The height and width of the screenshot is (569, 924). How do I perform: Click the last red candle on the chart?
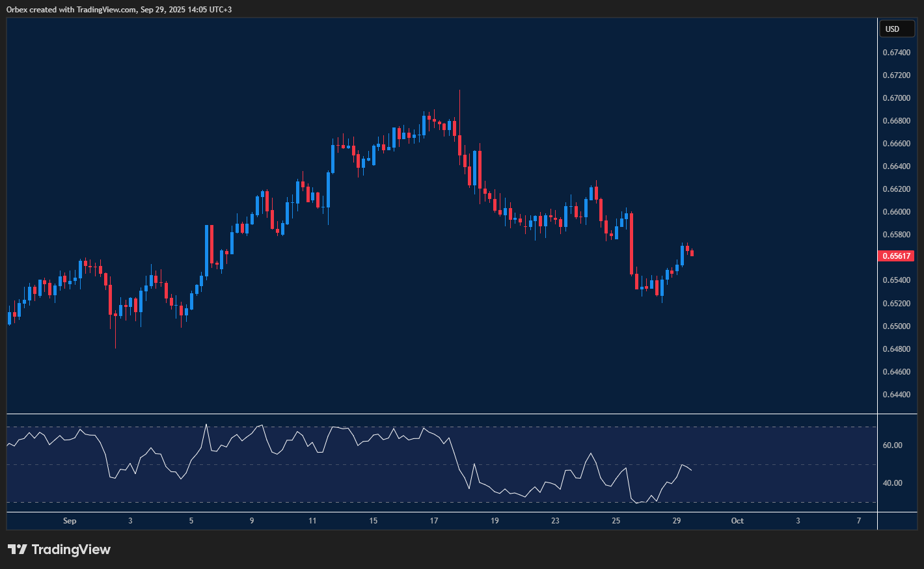coord(692,253)
